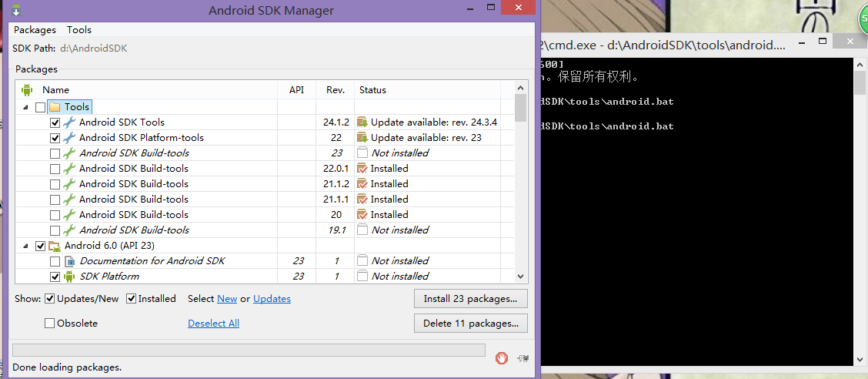This screenshot has height=379, width=868.
Task: Click the package list scroll up arrow
Action: [520, 88]
